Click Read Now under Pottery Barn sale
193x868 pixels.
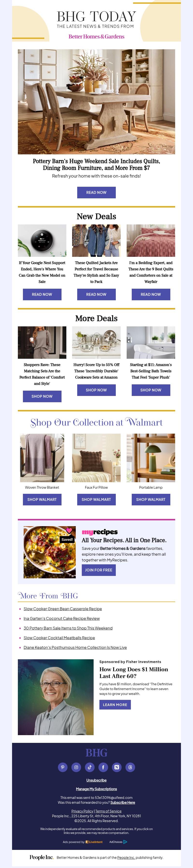[x=96, y=192]
